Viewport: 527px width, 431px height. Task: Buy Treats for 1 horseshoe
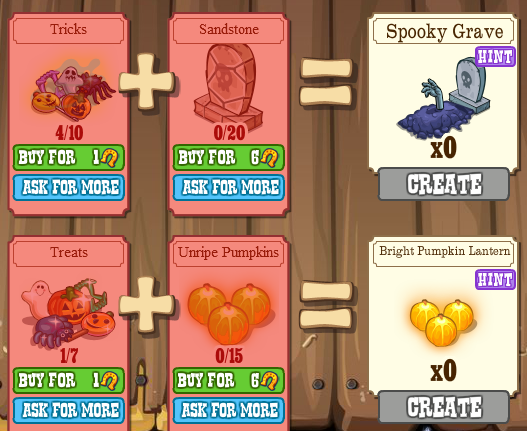click(69, 380)
